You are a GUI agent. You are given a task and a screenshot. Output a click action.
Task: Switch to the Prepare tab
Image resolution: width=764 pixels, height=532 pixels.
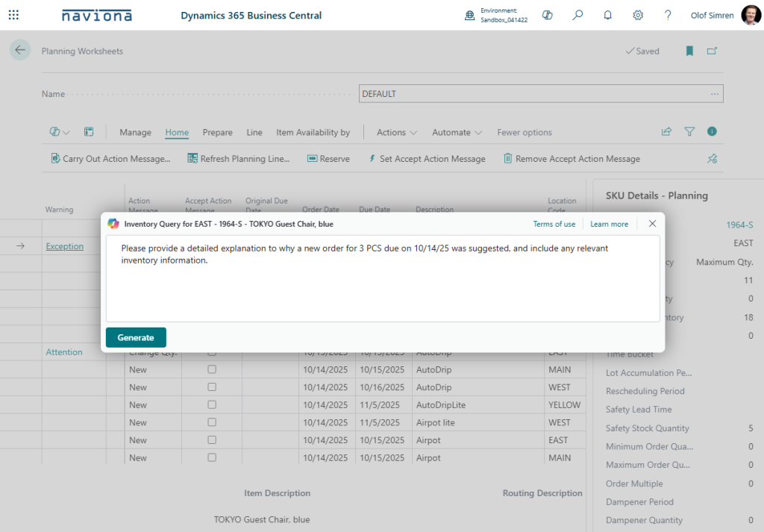(x=217, y=132)
